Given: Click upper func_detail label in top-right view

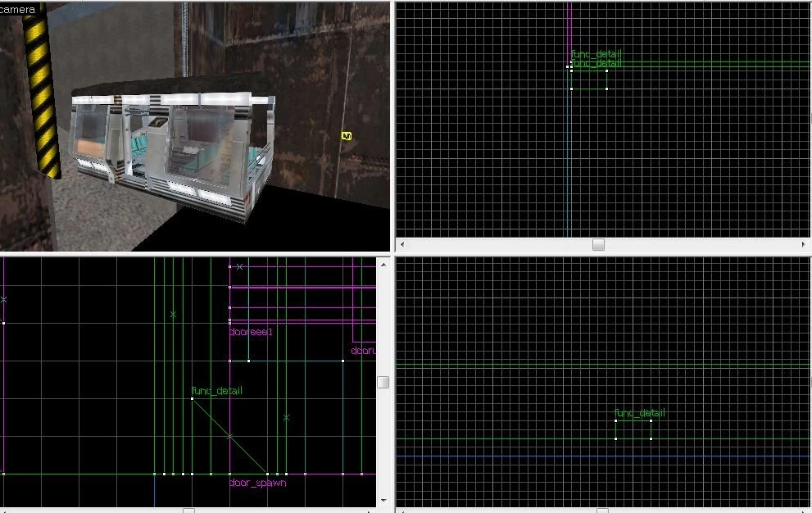Looking at the screenshot, I should [x=596, y=54].
